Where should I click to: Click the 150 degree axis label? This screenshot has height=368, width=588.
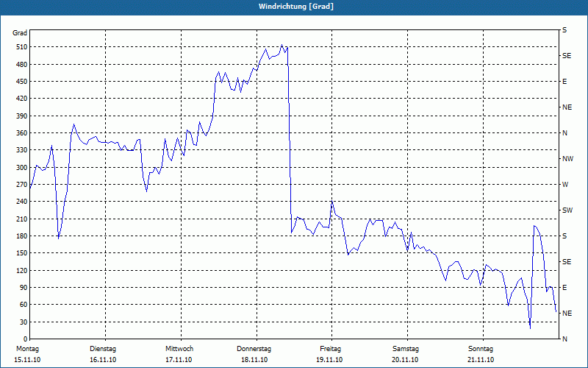(x=22, y=252)
